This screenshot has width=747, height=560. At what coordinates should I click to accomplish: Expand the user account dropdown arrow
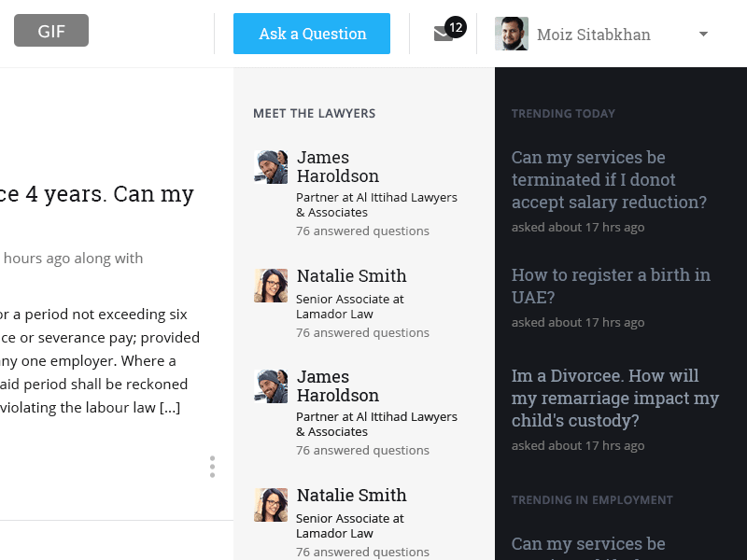(703, 35)
